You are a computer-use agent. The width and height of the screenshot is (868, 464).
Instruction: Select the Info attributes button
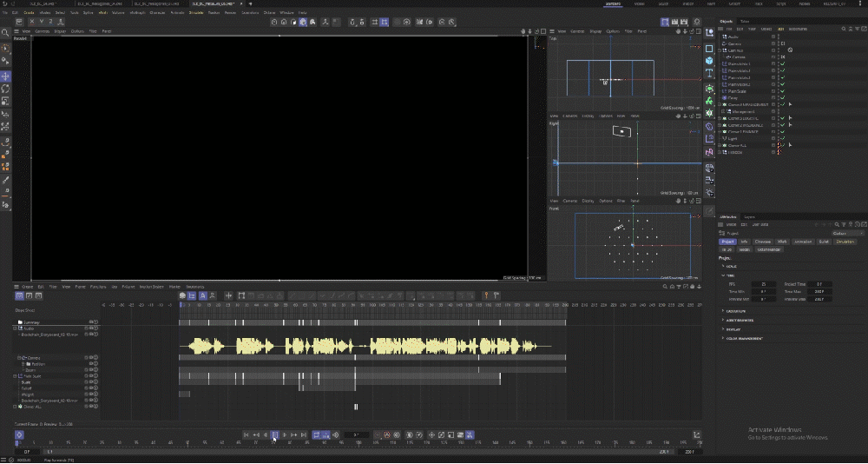tap(745, 242)
